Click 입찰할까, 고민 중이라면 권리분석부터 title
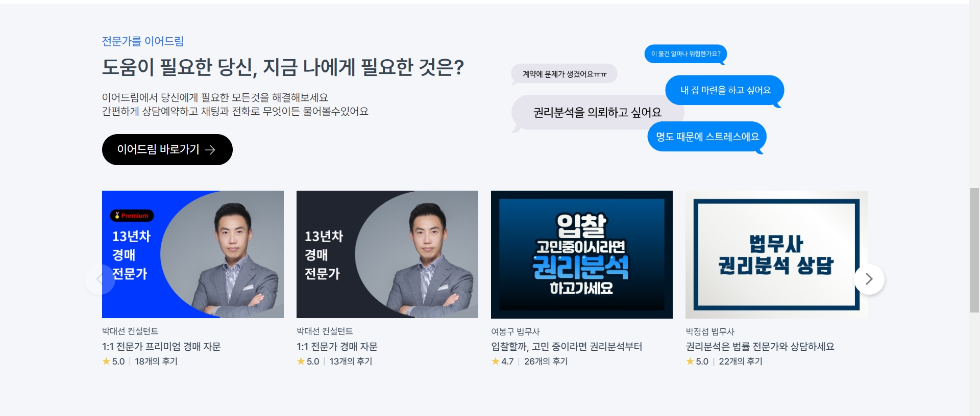Screen dimensions: 980x416 [x=567, y=347]
